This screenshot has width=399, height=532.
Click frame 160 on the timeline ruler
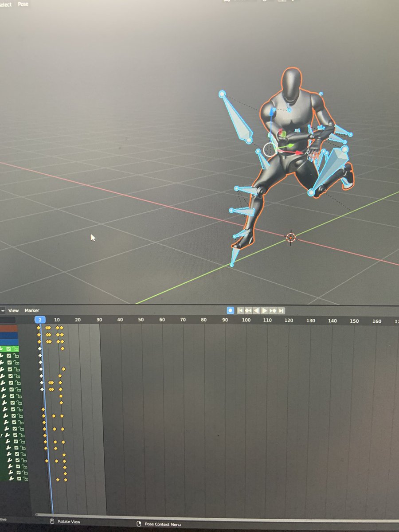coord(377,321)
